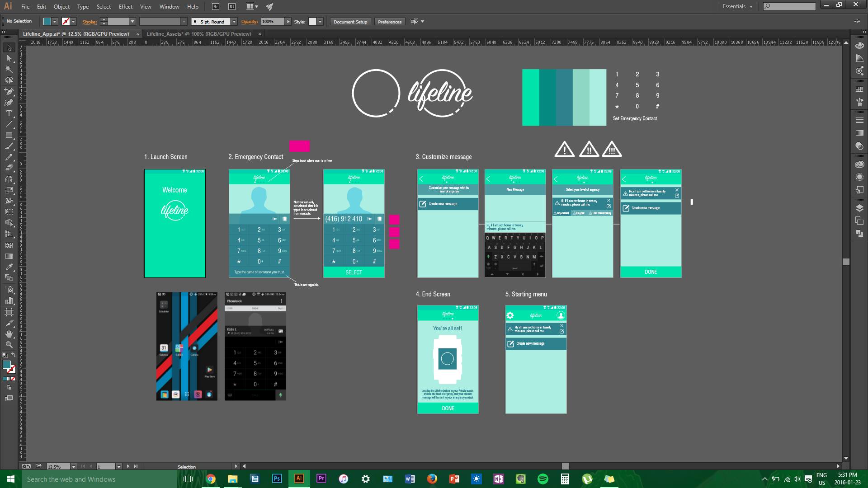This screenshot has height=488, width=868.
Task: Select the Zoom tool
Action: click(x=9, y=344)
